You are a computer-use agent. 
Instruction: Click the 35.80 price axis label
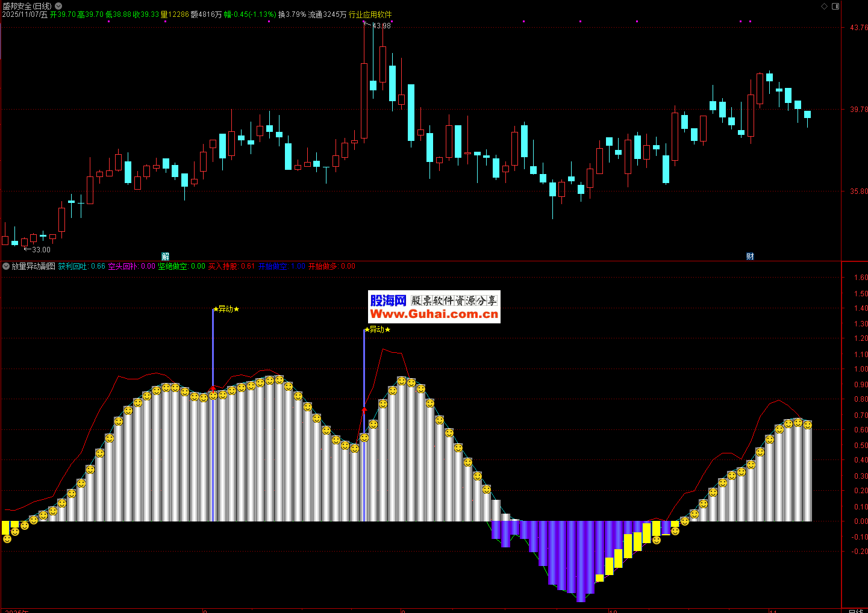[858, 191]
